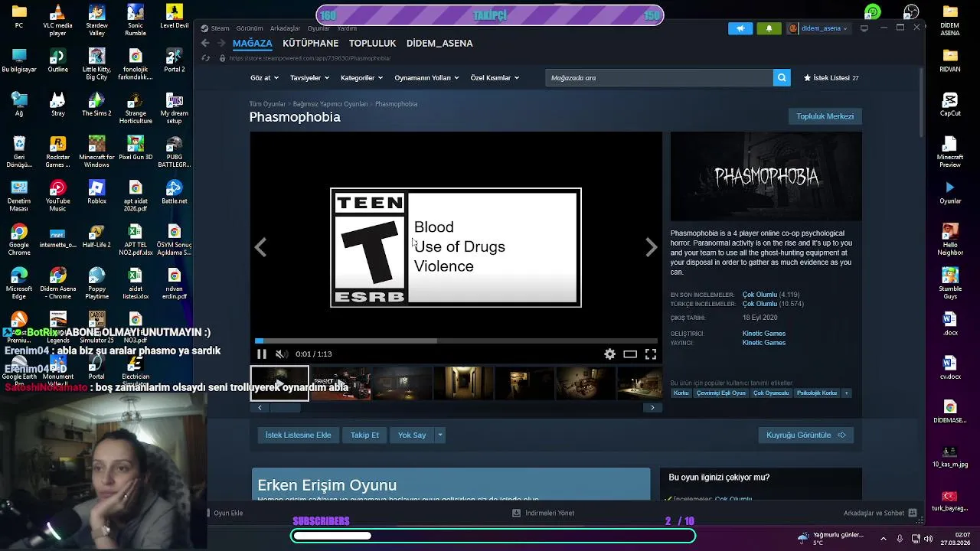Open video settings gear in player
This screenshot has height=551, width=980.
[x=609, y=354]
